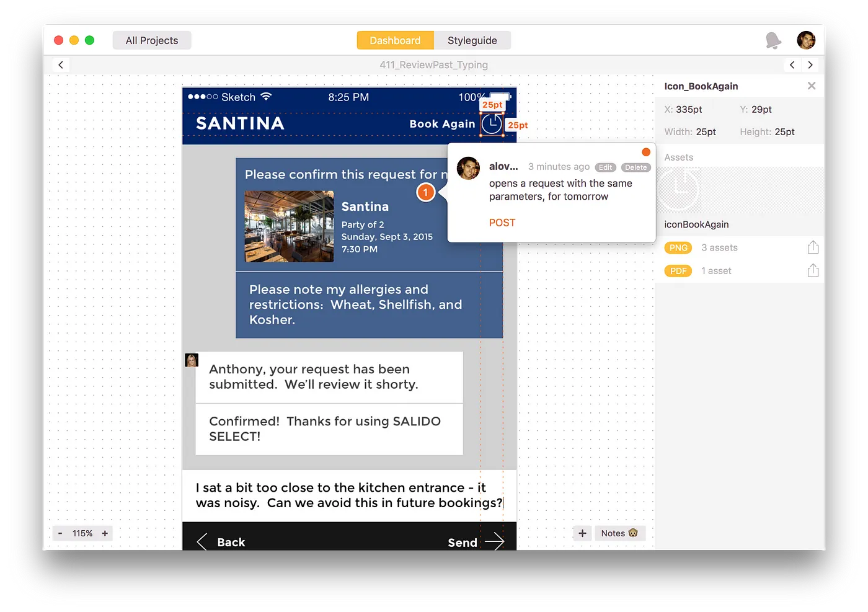
Task: Export PDF asset share icon
Action: click(813, 270)
